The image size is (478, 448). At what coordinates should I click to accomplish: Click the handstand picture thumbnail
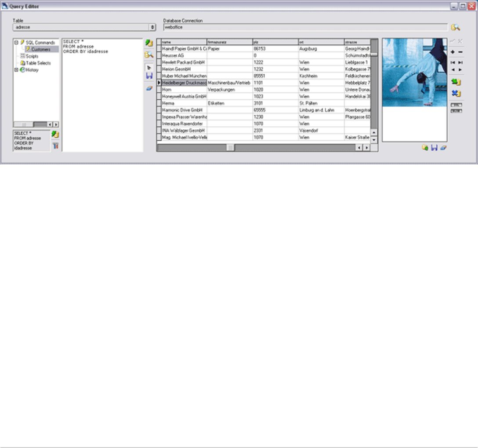pyautogui.click(x=415, y=73)
